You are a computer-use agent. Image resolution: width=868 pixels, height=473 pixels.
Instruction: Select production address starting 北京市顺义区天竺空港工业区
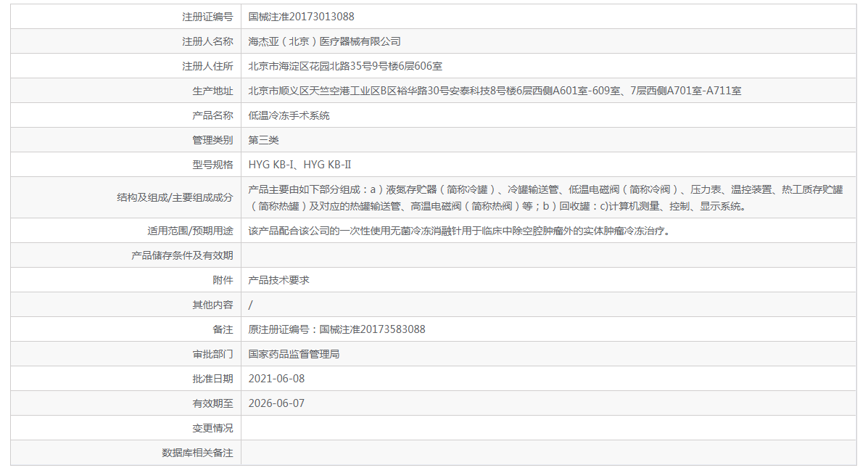495,91
